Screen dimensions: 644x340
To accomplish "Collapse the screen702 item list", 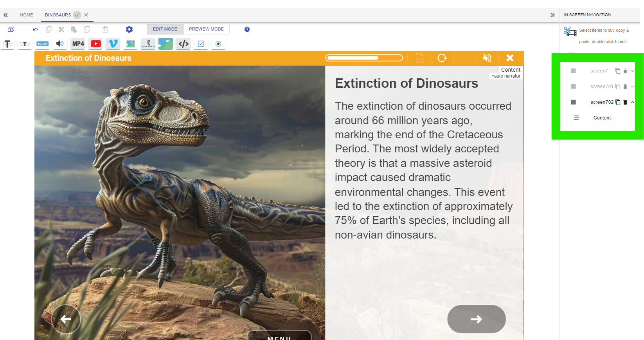I will pos(632,102).
